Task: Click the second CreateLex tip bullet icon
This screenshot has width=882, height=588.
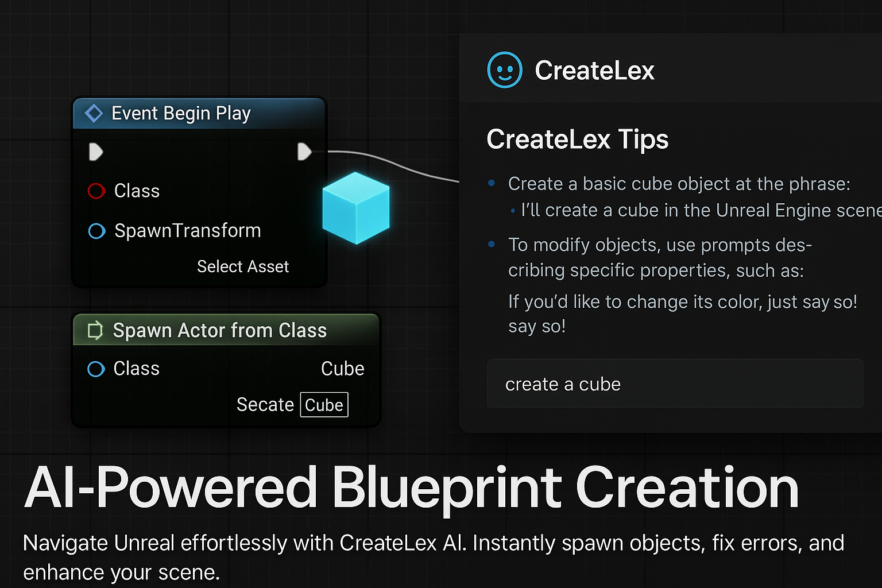Action: [x=492, y=243]
